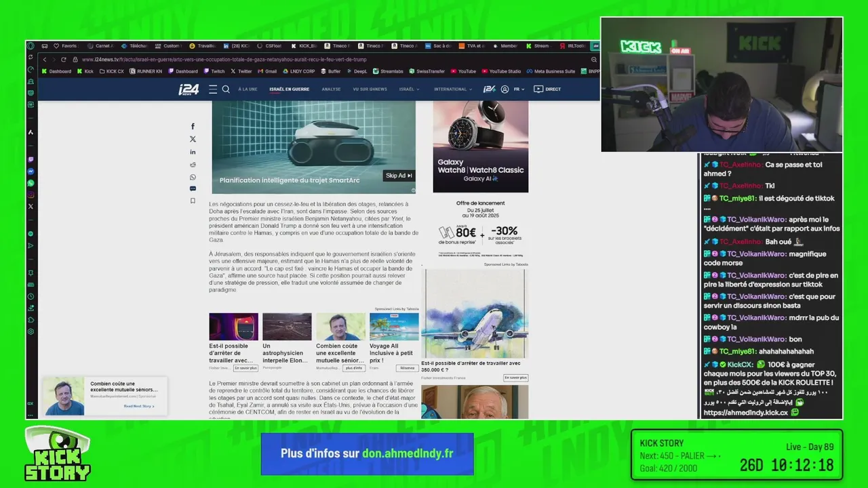Open the sidebar player icon
868x488 pixels.
tap(31, 245)
